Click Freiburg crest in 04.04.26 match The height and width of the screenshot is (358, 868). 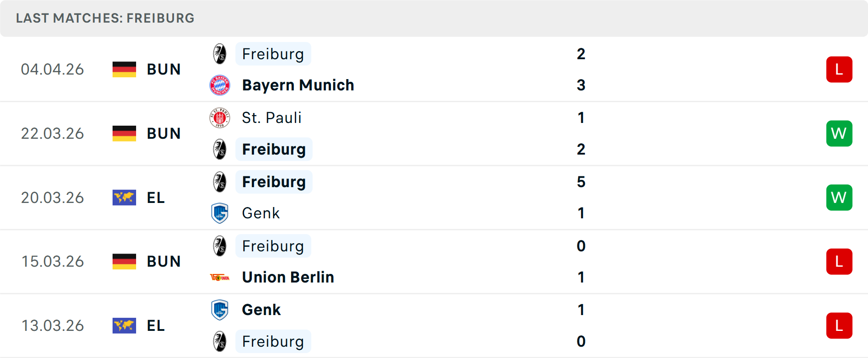[x=220, y=54]
